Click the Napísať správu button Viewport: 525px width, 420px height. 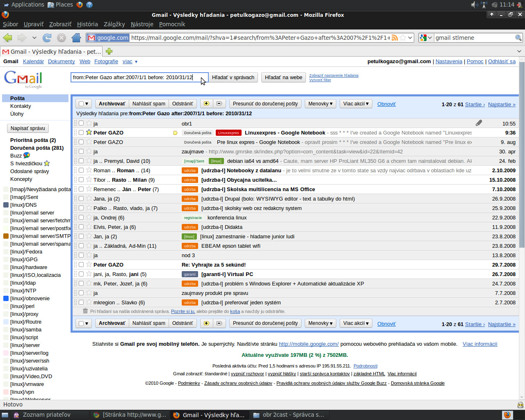tap(28, 128)
